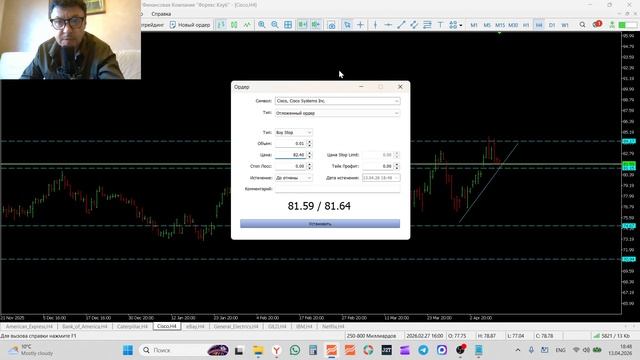Switch to the Caterpillar,H4 chart tab
Image resolution: width=640 pixels, height=360 pixels.
[x=132, y=327]
